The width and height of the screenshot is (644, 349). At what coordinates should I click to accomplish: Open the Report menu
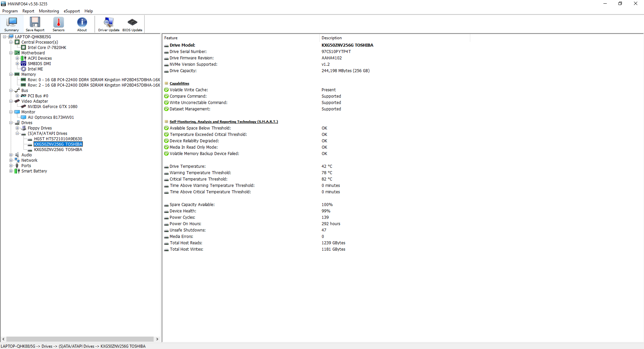coord(28,11)
